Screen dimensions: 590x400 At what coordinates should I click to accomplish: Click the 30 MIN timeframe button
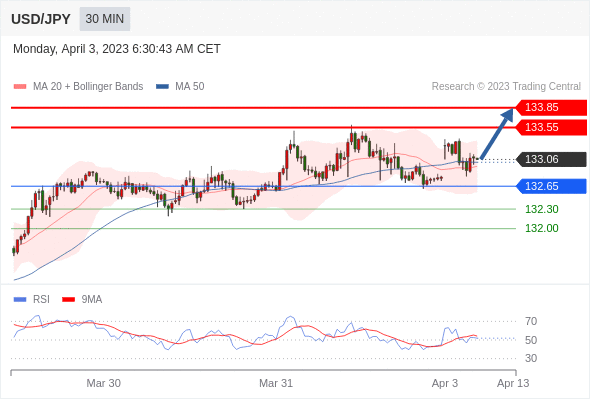[105, 19]
